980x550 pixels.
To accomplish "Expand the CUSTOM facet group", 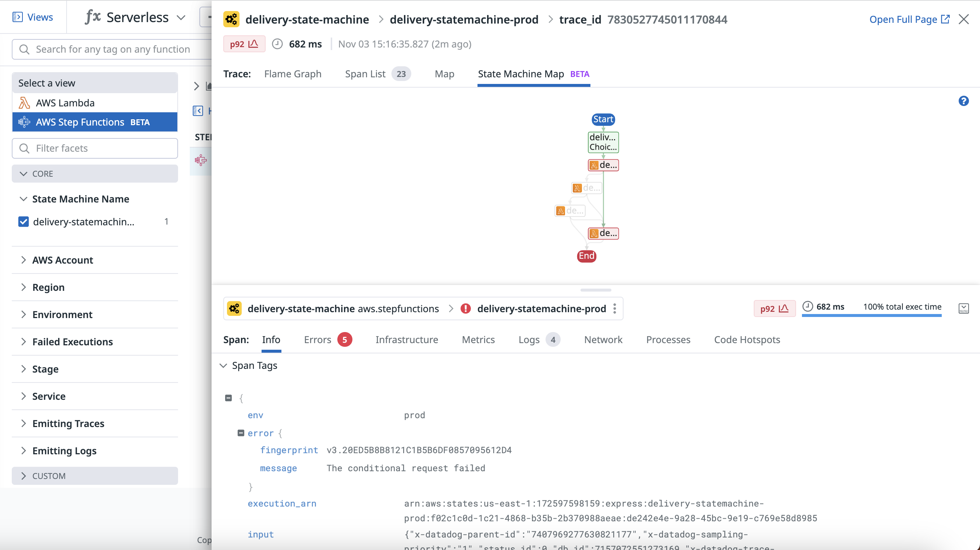I will pyautogui.click(x=95, y=476).
